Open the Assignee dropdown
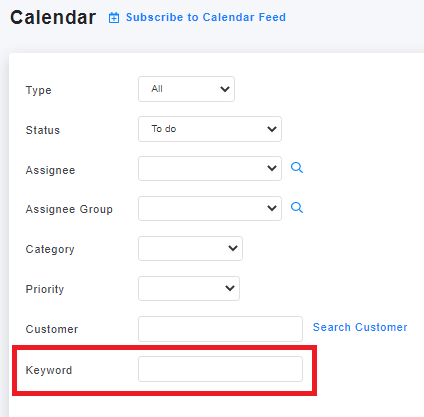 pos(210,169)
